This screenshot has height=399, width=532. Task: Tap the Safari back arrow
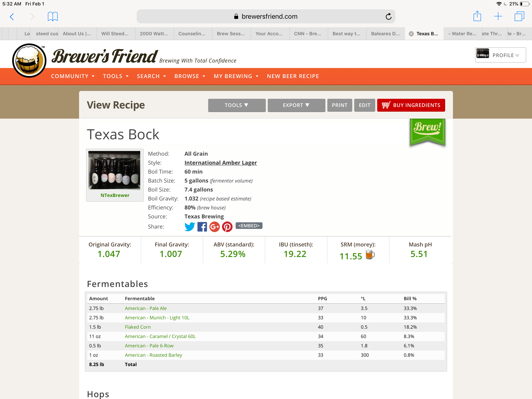pyautogui.click(x=12, y=17)
